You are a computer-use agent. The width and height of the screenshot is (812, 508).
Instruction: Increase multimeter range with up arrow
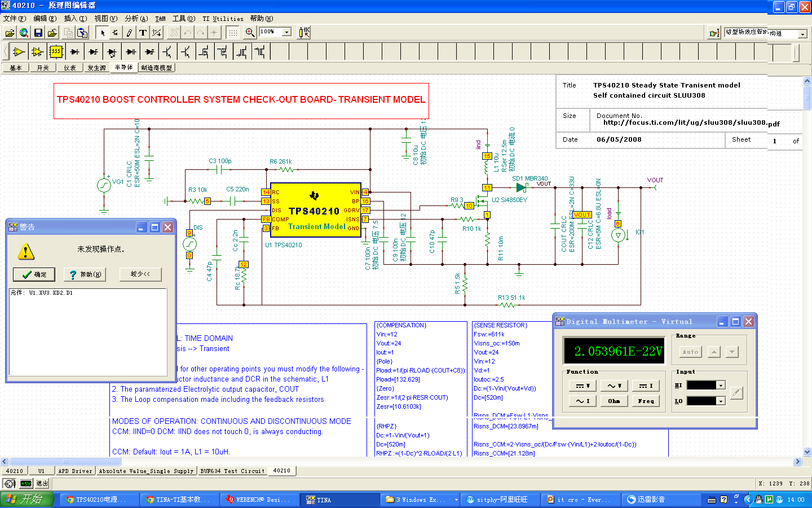(x=714, y=352)
